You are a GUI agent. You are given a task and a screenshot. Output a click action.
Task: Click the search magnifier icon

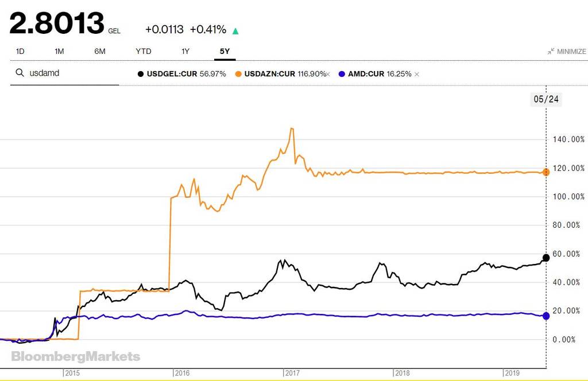point(20,73)
